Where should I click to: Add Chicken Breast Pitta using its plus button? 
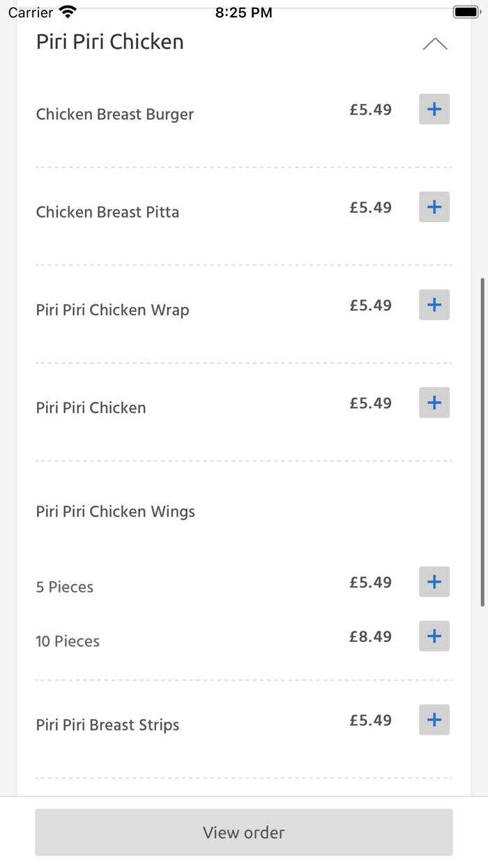(x=434, y=207)
